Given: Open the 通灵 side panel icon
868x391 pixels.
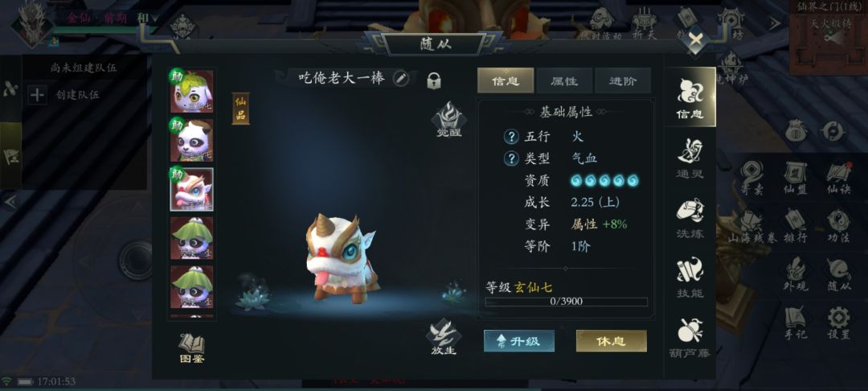Looking at the screenshot, I should [x=690, y=158].
